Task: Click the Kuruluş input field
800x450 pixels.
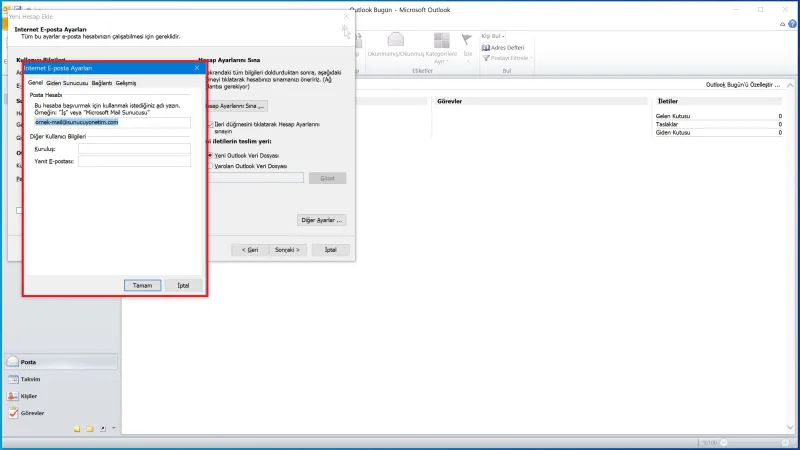Action: (134, 148)
